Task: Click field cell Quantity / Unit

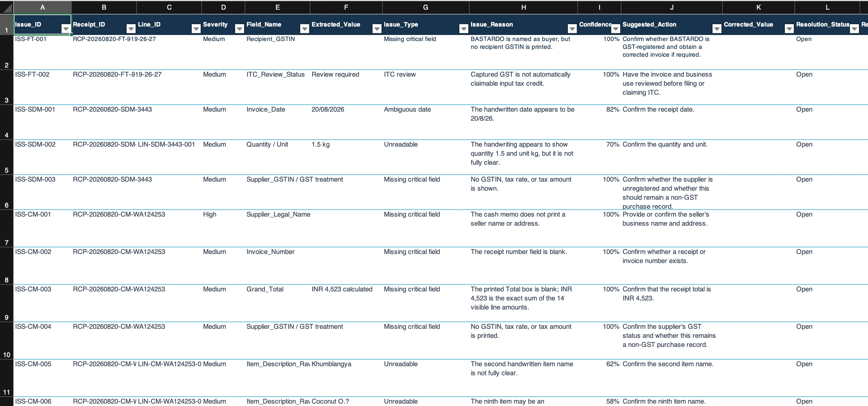Action: click(278, 157)
